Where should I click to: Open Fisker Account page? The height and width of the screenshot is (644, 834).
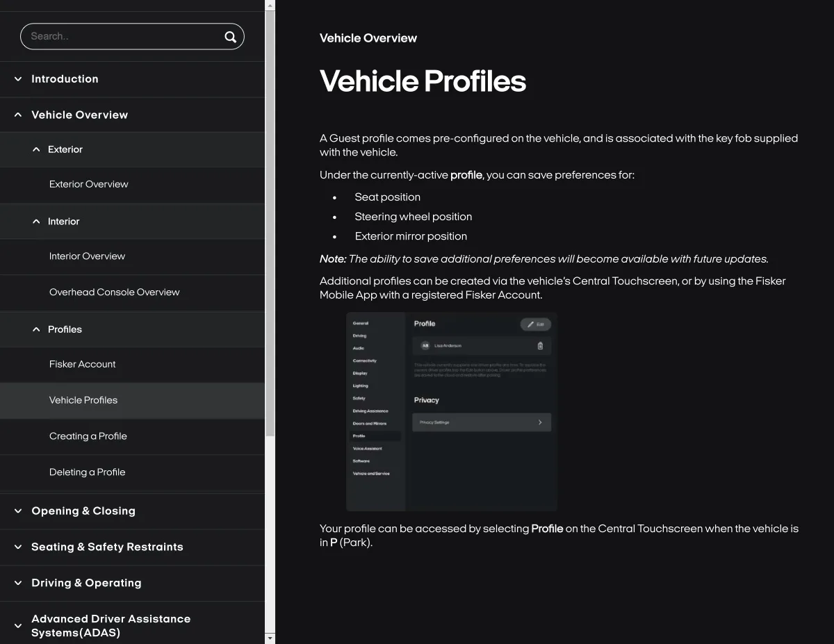click(x=82, y=364)
